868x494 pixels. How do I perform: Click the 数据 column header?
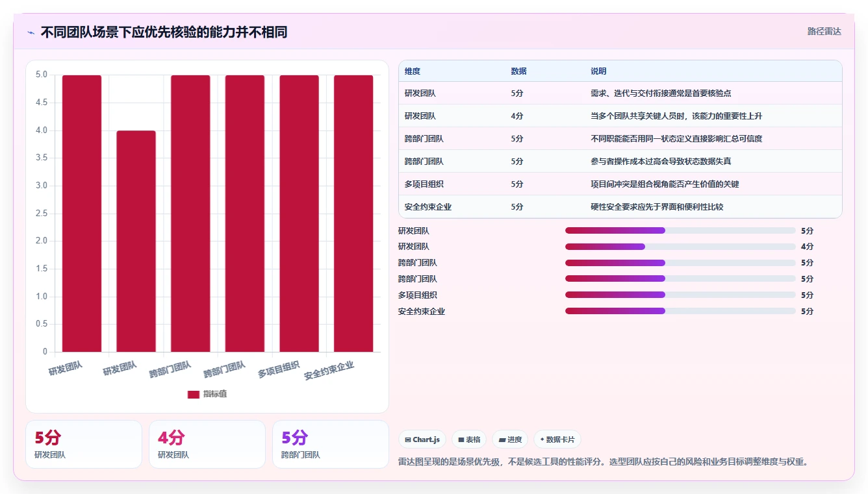519,71
